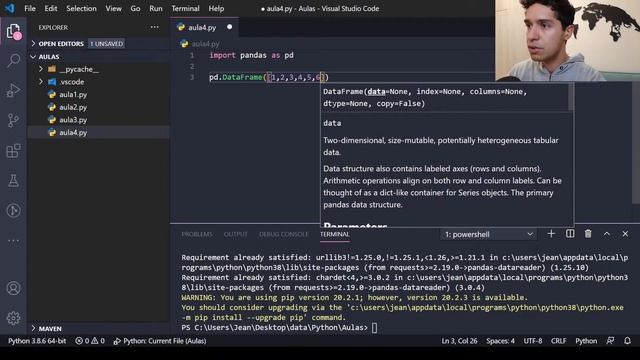Open the Run menu
Screen dimensions: 640x360
point(156,8)
